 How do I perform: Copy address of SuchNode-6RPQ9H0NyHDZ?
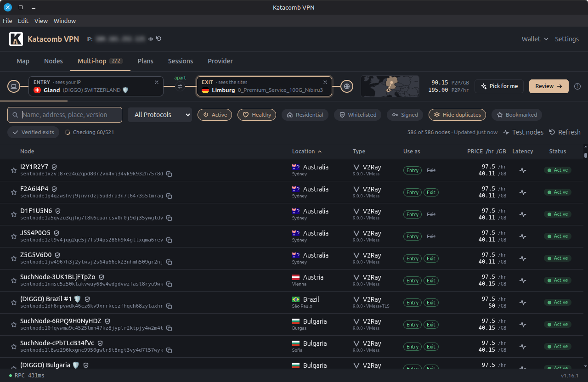tap(169, 328)
